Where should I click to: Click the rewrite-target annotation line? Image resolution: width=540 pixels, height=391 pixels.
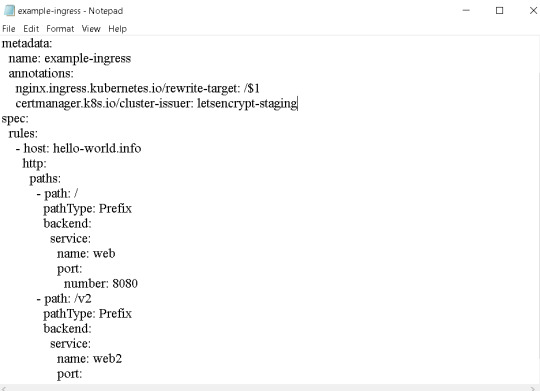(x=137, y=89)
